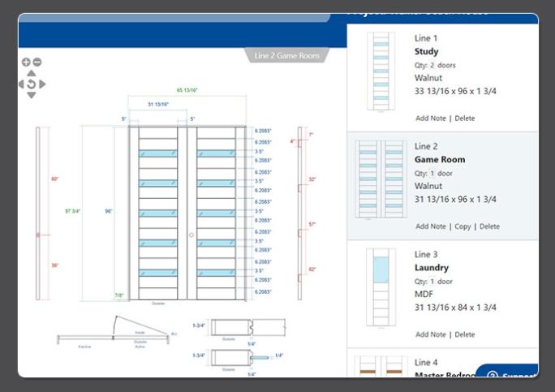Viewport: 555px width, 392px height.
Task: Pan the drawing down with the arrow
Action: tap(32, 95)
